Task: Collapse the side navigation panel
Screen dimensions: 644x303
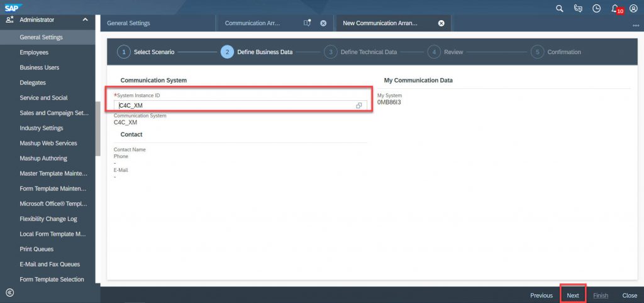Action: click(x=10, y=293)
